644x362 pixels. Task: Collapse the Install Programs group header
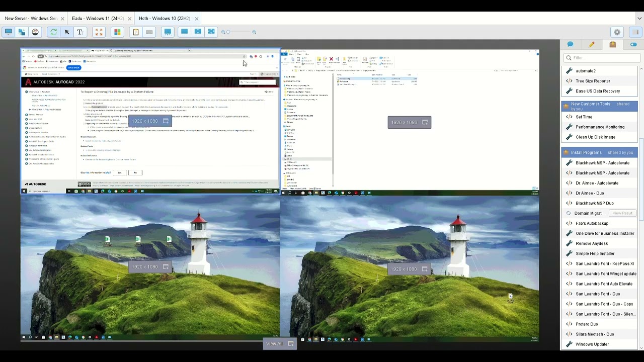pyautogui.click(x=600, y=152)
